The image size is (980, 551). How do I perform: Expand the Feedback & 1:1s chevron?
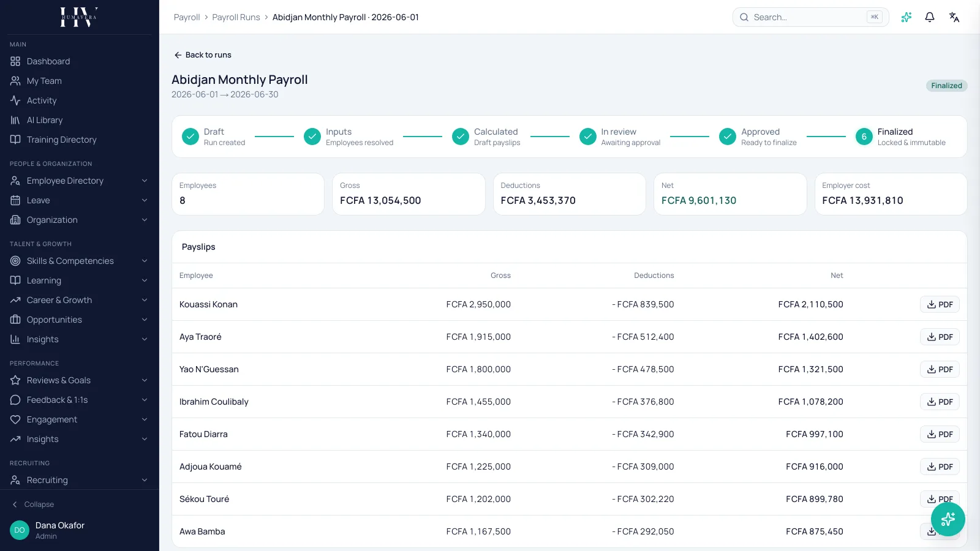(x=145, y=400)
